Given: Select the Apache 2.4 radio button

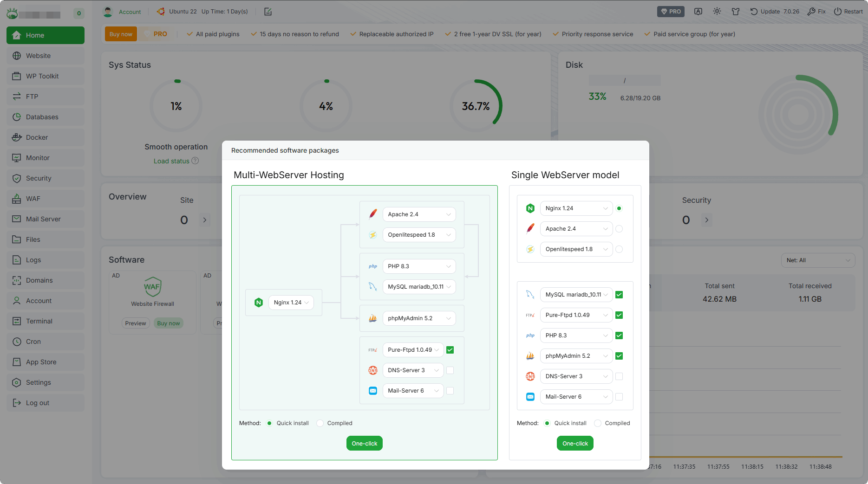Looking at the screenshot, I should pos(619,229).
